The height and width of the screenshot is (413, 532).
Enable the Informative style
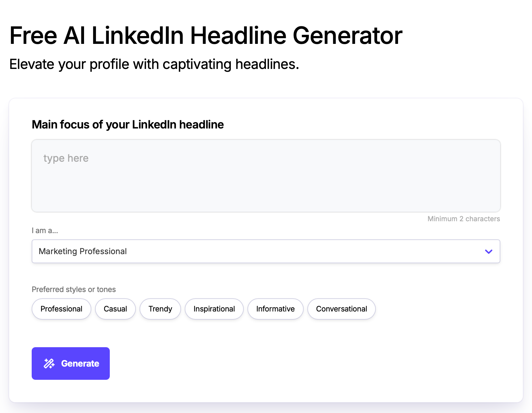pos(275,309)
